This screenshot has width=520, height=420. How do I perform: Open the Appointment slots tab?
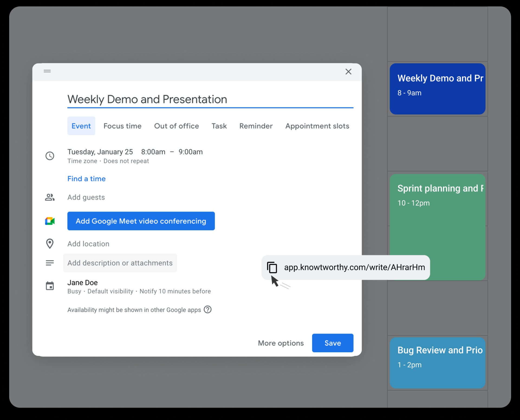click(x=317, y=126)
